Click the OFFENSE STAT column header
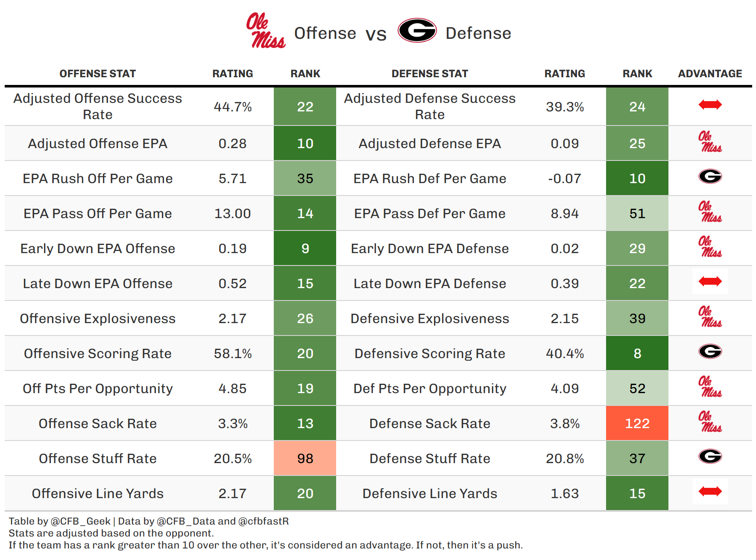Screen dimensions: 756x560 [x=97, y=74]
